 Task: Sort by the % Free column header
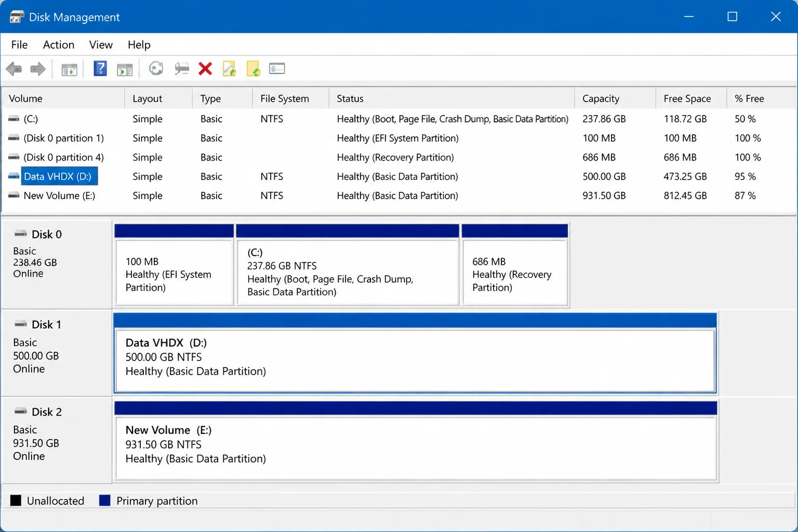[761, 98]
